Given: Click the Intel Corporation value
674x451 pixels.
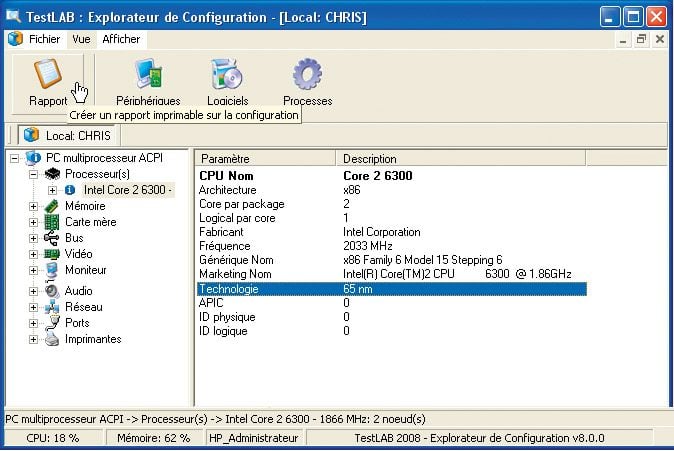Looking at the screenshot, I should click(x=382, y=232).
